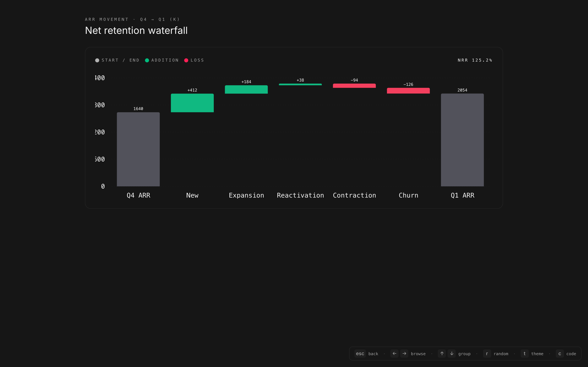
Task: Click the red Contraction bar
Action: click(354, 86)
